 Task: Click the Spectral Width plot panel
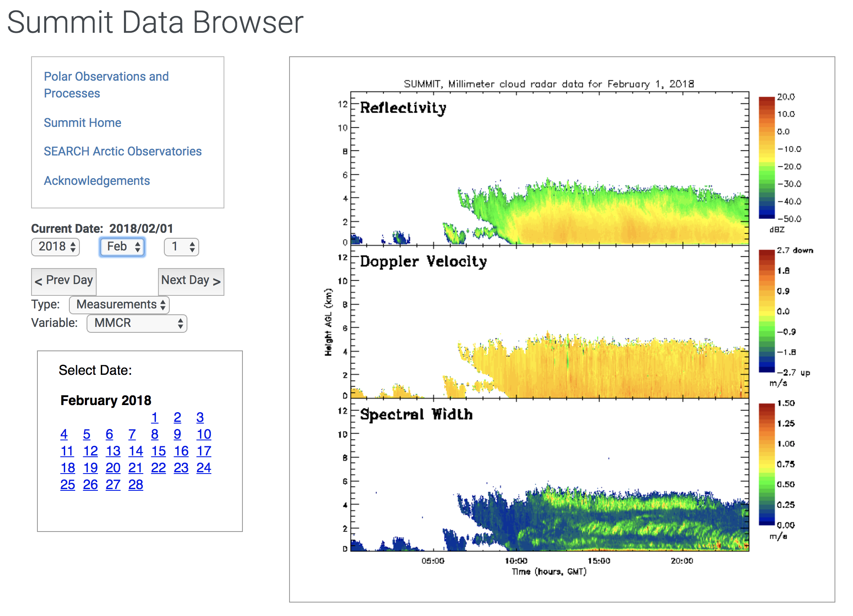click(x=550, y=475)
